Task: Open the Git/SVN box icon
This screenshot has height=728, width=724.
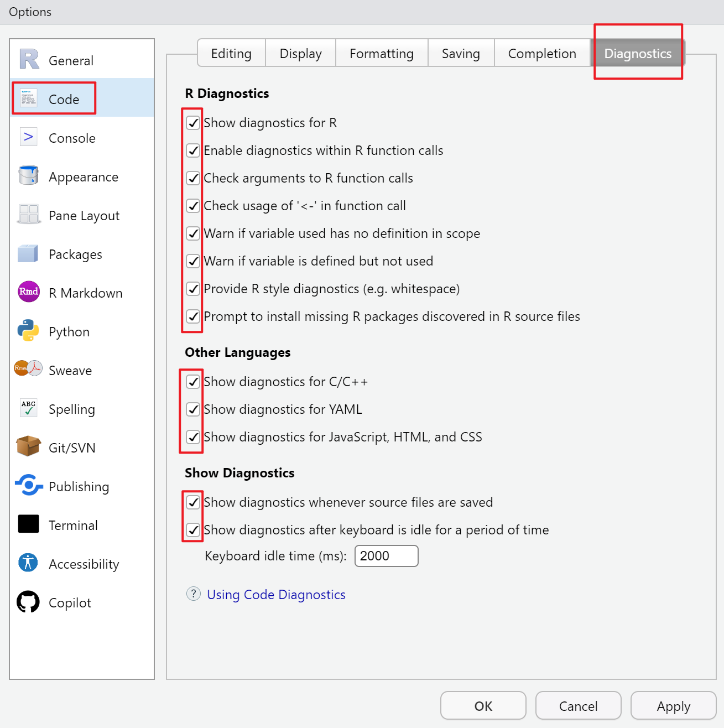Action: click(28, 446)
